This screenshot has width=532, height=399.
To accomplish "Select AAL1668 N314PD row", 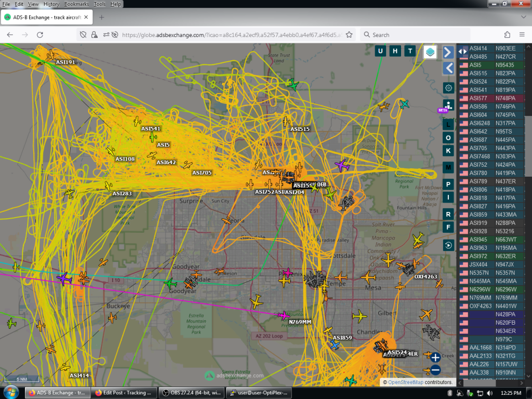I will tap(492, 348).
